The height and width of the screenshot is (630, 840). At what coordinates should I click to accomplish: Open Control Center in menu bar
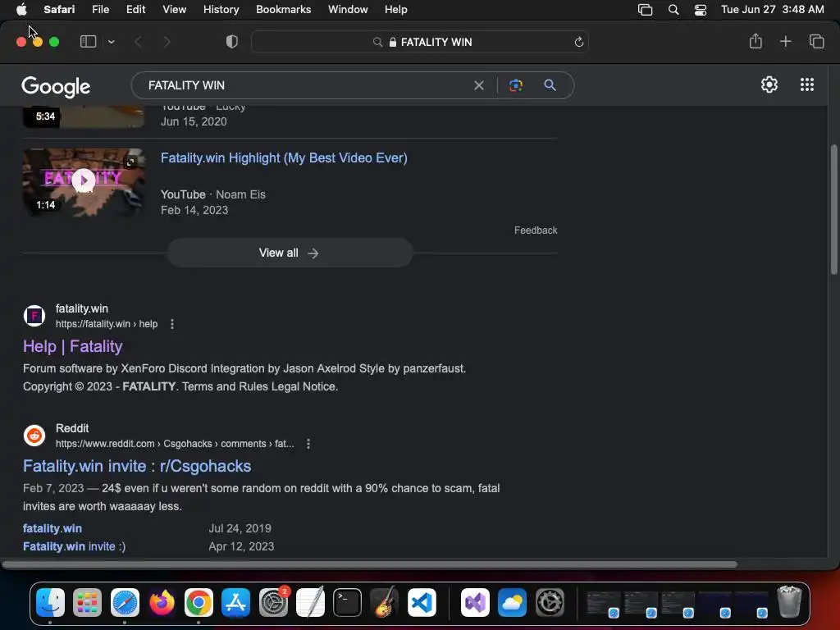click(x=701, y=10)
